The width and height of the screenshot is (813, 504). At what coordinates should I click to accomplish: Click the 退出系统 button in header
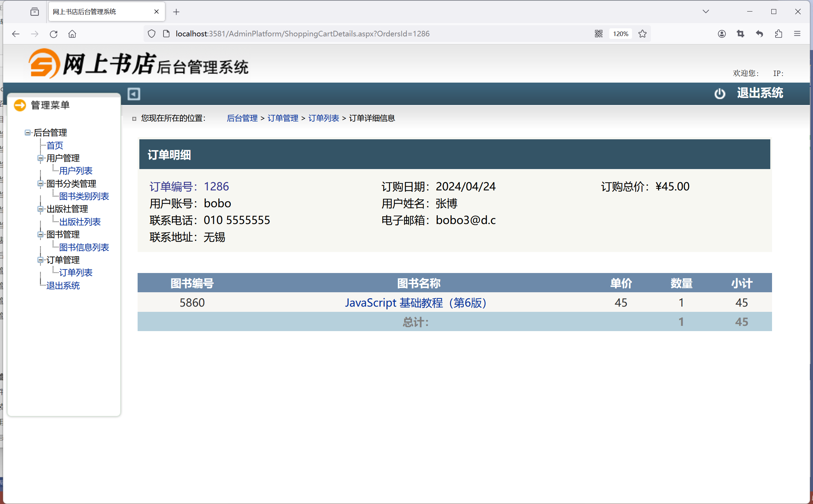(760, 93)
